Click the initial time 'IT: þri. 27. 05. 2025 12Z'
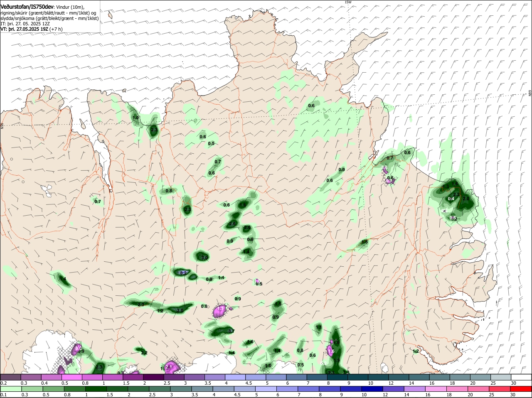 [25, 24]
